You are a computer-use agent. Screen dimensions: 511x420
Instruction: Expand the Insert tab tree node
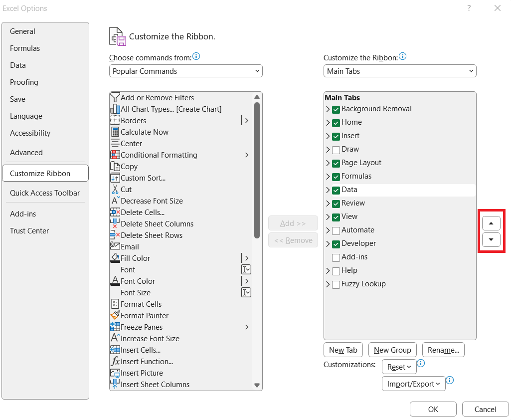(x=328, y=136)
